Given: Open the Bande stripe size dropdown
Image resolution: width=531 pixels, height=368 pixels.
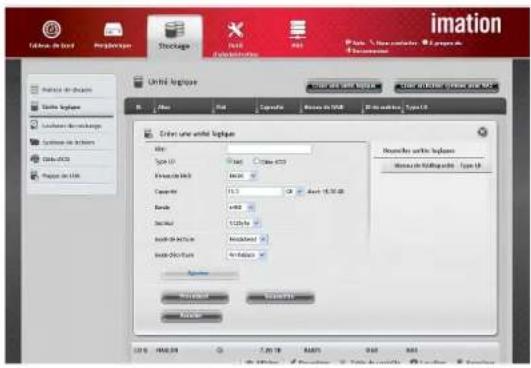Looking at the screenshot, I should click(x=241, y=207).
